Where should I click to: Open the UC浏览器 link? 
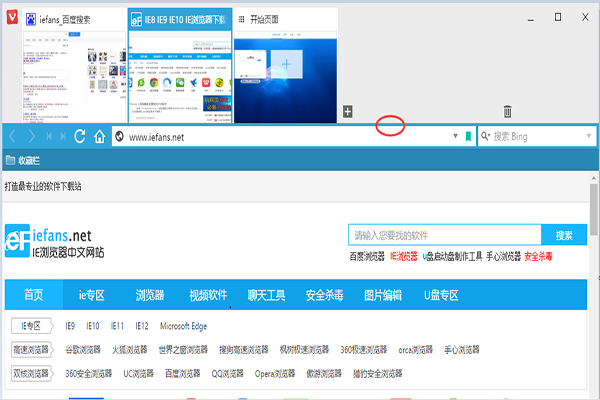click(139, 373)
